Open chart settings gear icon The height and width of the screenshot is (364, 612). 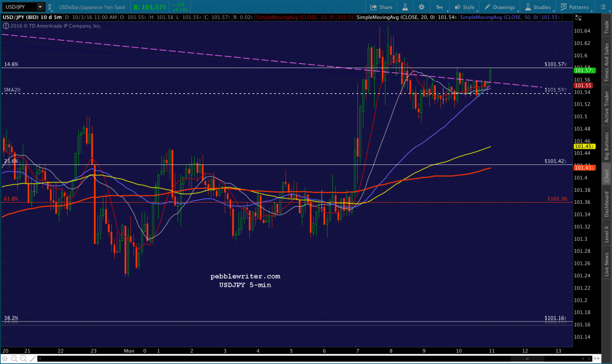click(421, 7)
